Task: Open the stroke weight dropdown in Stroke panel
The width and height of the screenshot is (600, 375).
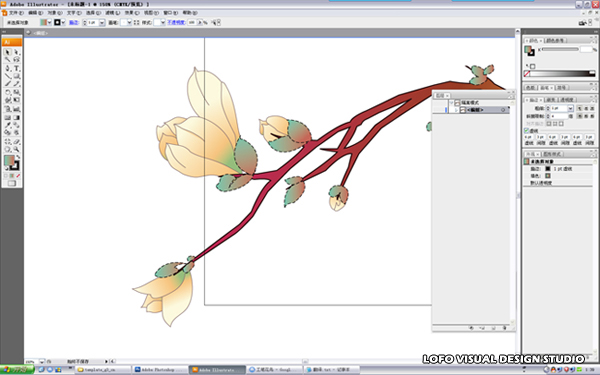Action: [x=570, y=109]
